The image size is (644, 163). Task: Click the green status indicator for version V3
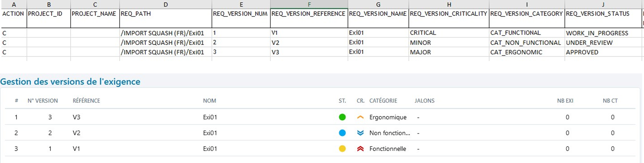coord(342,117)
